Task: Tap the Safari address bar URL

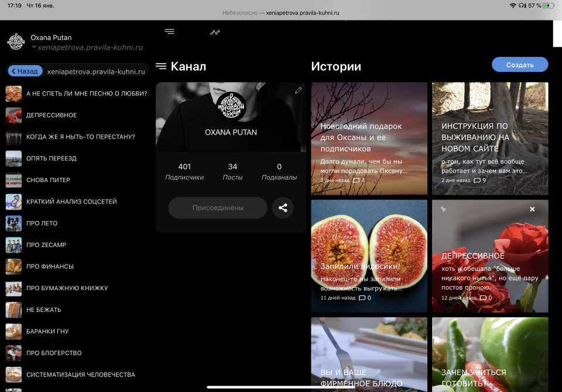Action: (x=281, y=12)
